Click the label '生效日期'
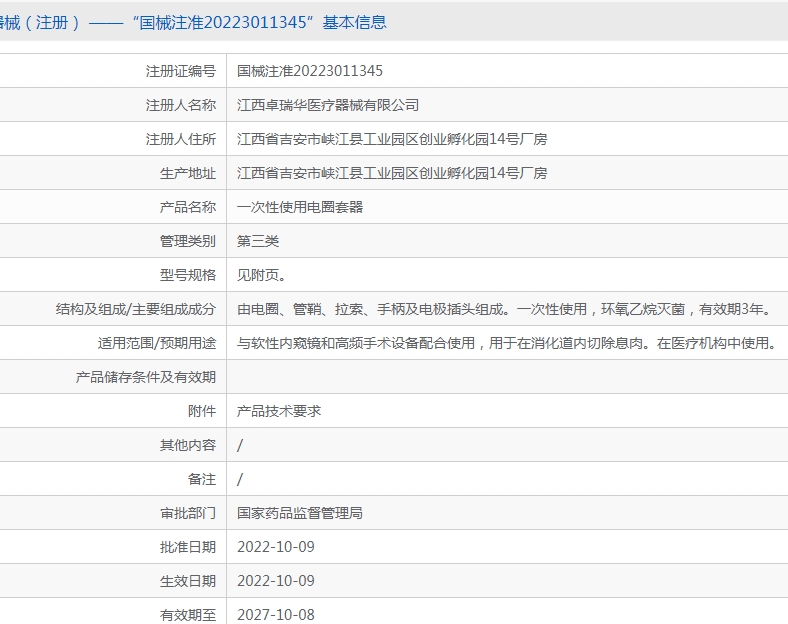This screenshot has width=788, height=624. [x=188, y=581]
